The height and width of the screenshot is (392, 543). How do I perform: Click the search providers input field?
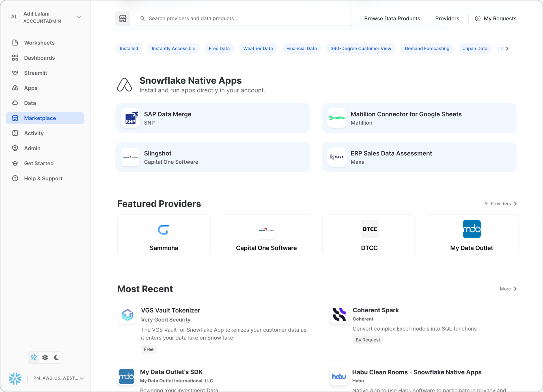[x=244, y=18]
